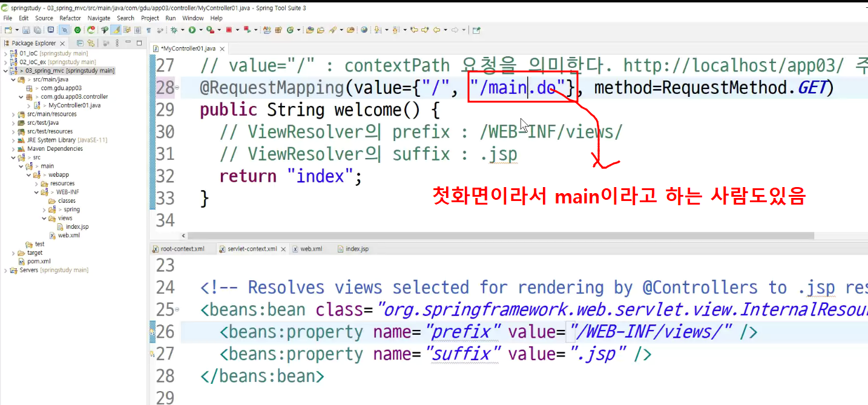This screenshot has height=405, width=868.
Task: Switch to the index.jsp editor tab
Action: click(357, 249)
